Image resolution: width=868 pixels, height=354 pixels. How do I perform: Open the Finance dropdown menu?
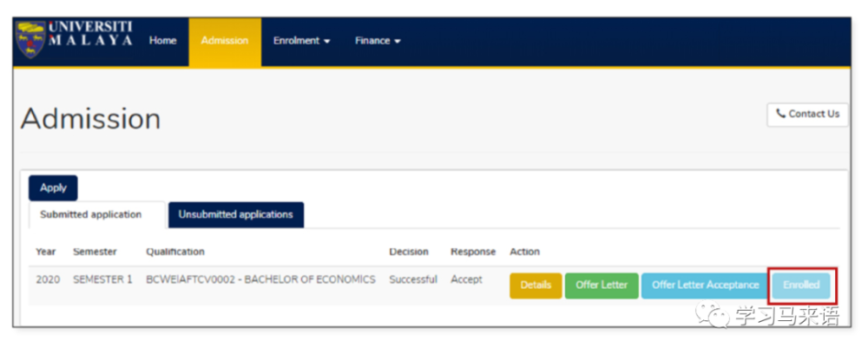(378, 41)
